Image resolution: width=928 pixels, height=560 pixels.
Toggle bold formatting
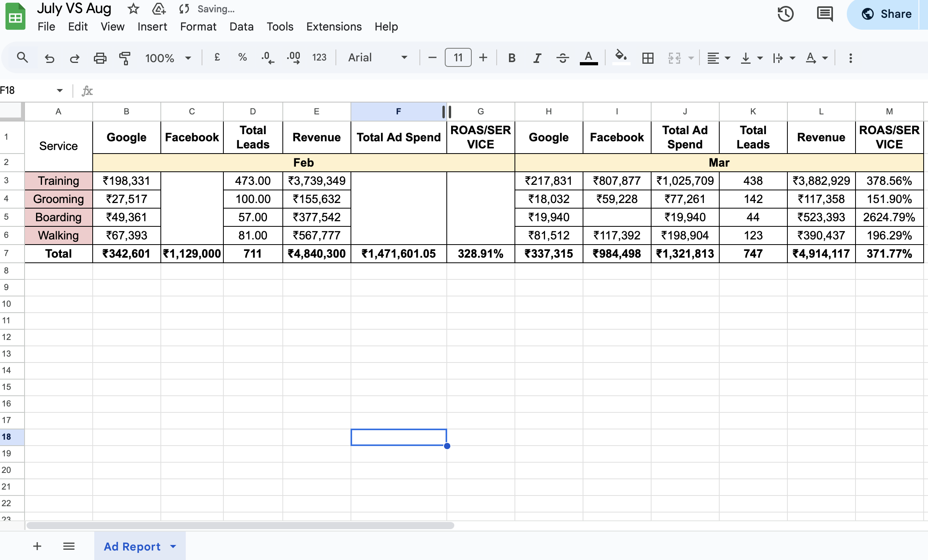(512, 58)
